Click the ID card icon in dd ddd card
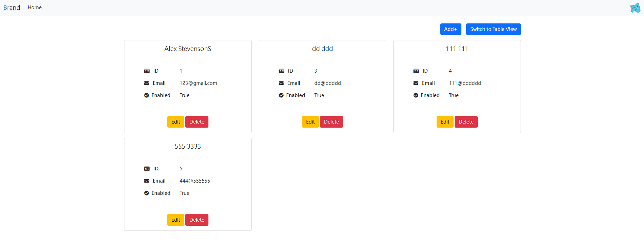Image resolution: width=644 pixels, height=242 pixels. pos(282,71)
